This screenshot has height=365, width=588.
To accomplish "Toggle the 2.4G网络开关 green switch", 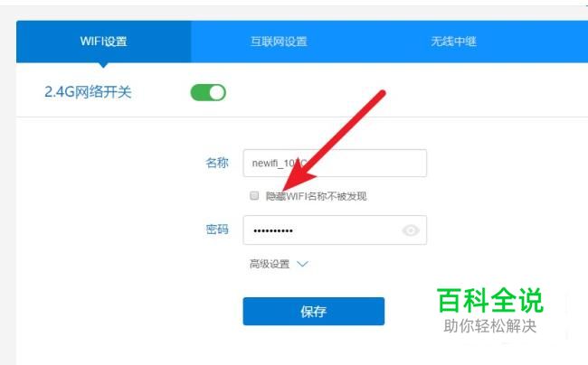I will (208, 92).
